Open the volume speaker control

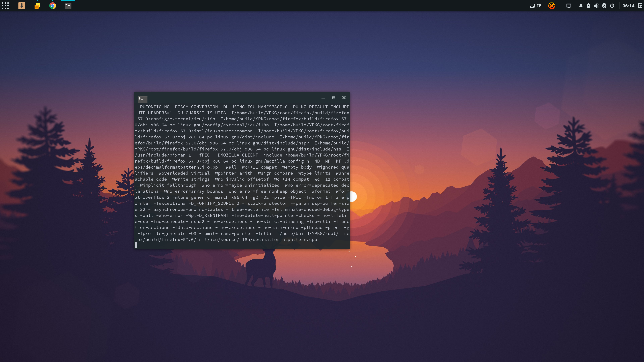click(x=596, y=6)
